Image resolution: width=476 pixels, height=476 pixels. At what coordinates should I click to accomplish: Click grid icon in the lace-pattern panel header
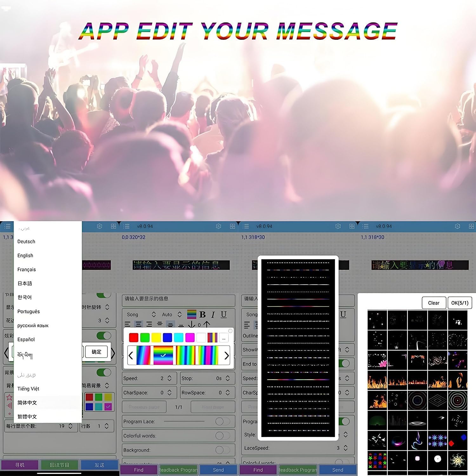[x=352, y=226]
